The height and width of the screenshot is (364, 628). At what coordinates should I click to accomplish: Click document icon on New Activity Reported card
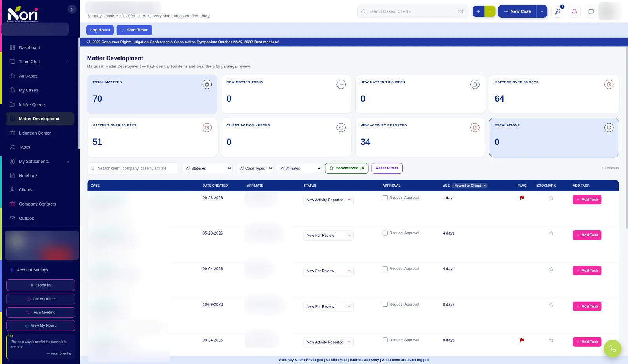click(475, 127)
